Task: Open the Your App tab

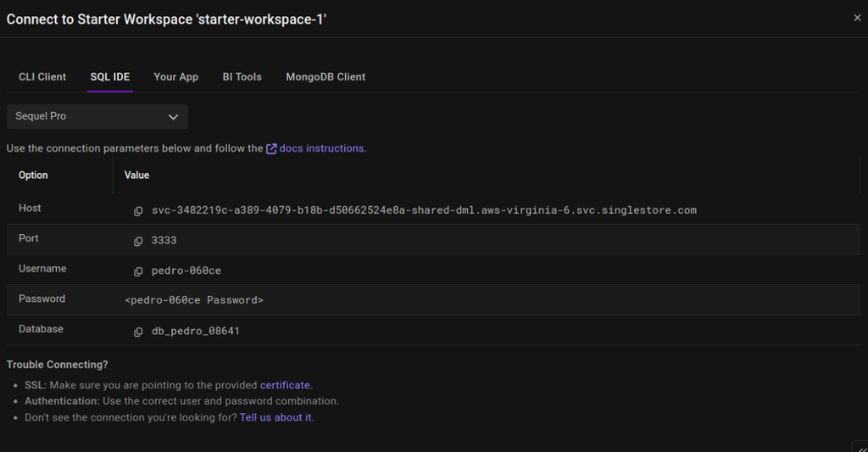Action: coord(176,77)
